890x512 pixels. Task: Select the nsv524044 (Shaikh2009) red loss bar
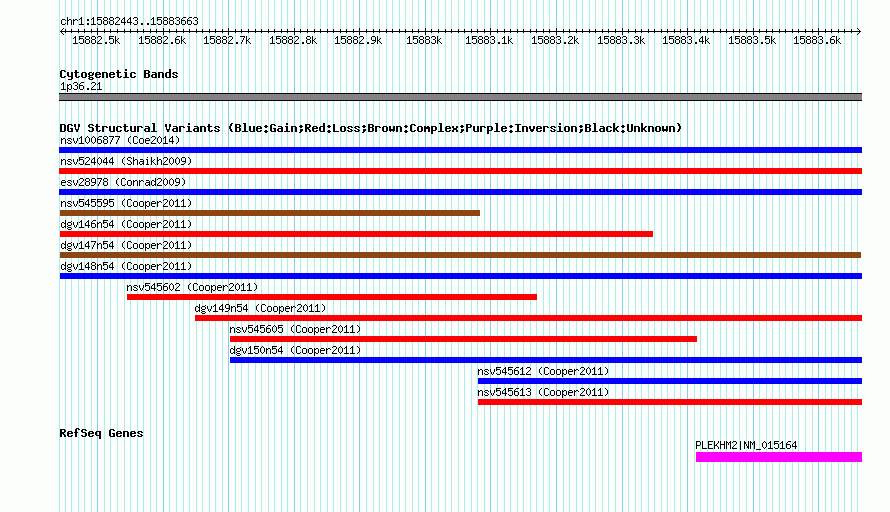pos(460,171)
